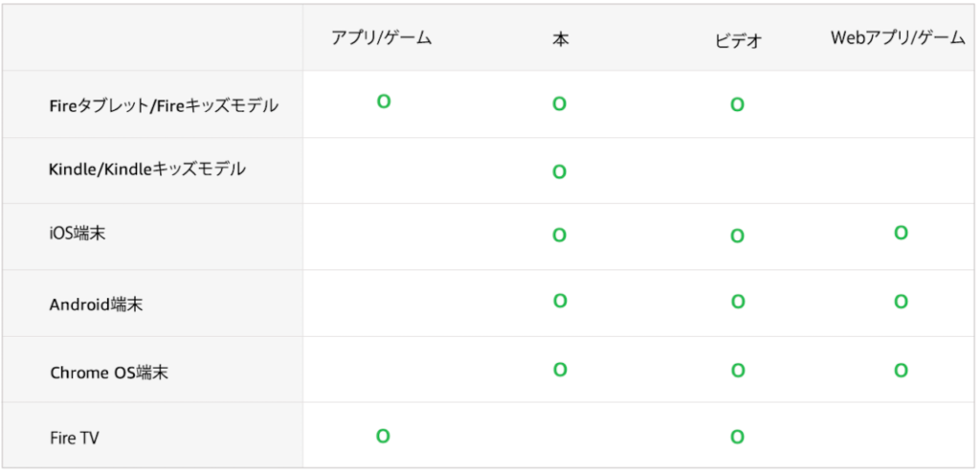Click green circle for Chrome OS端末 Webアプリ/ゲーム

click(901, 371)
